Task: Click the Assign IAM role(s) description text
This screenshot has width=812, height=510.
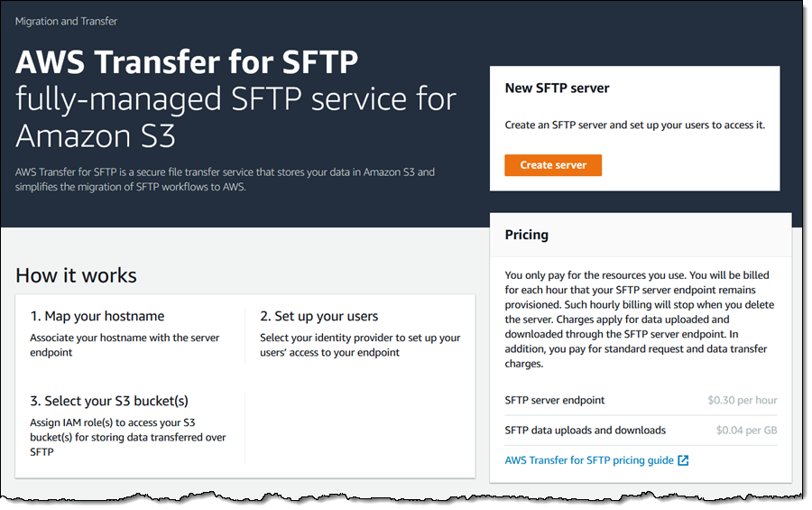Action: [128, 437]
